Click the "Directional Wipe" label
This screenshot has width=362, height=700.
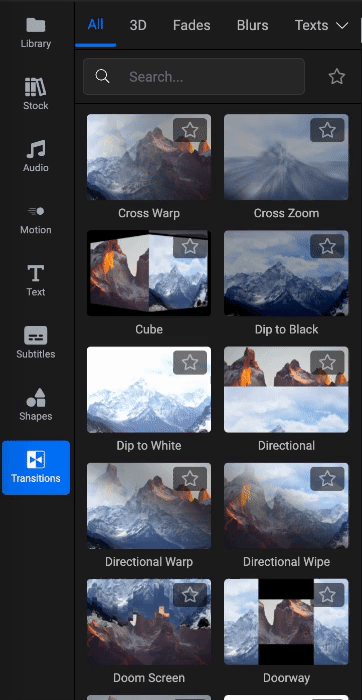coord(286,562)
